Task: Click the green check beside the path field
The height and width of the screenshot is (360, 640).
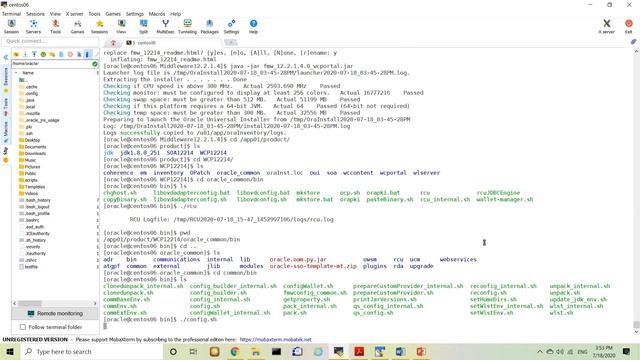Action: [x=95, y=64]
